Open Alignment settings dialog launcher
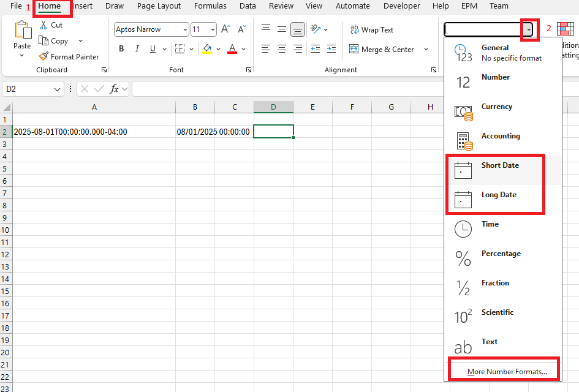Image resolution: width=579 pixels, height=392 pixels. click(x=434, y=70)
